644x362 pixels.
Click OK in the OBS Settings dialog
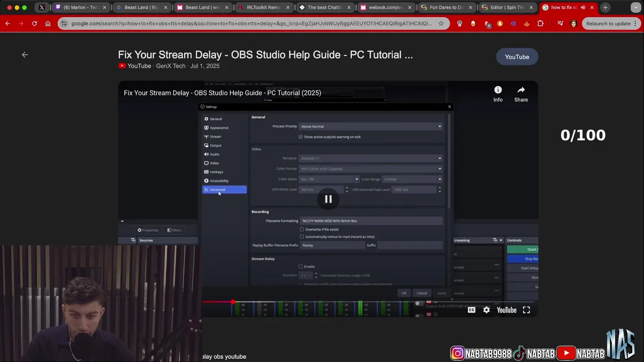(404, 293)
